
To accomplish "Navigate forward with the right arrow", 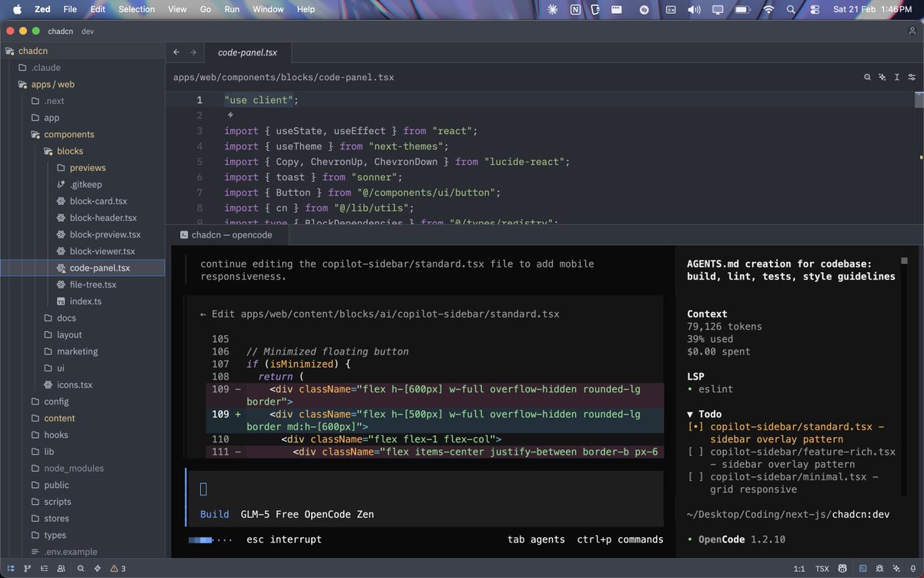I will click(192, 52).
